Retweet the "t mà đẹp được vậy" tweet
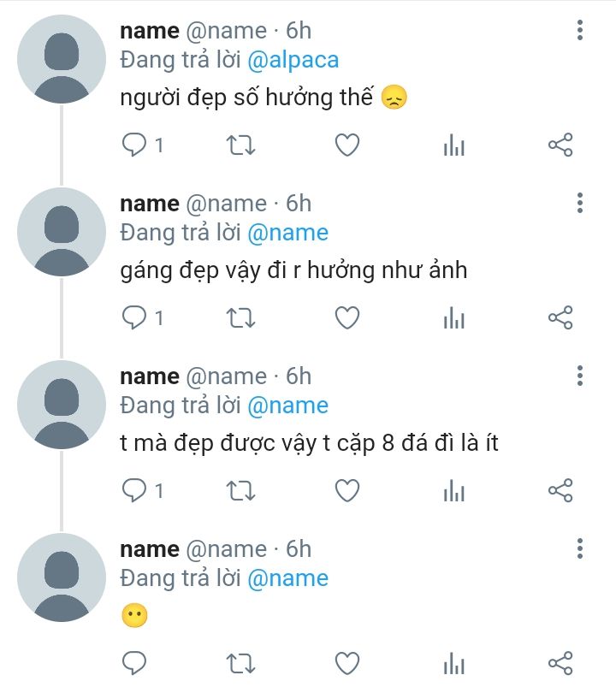The width and height of the screenshot is (616, 687). pos(240,490)
